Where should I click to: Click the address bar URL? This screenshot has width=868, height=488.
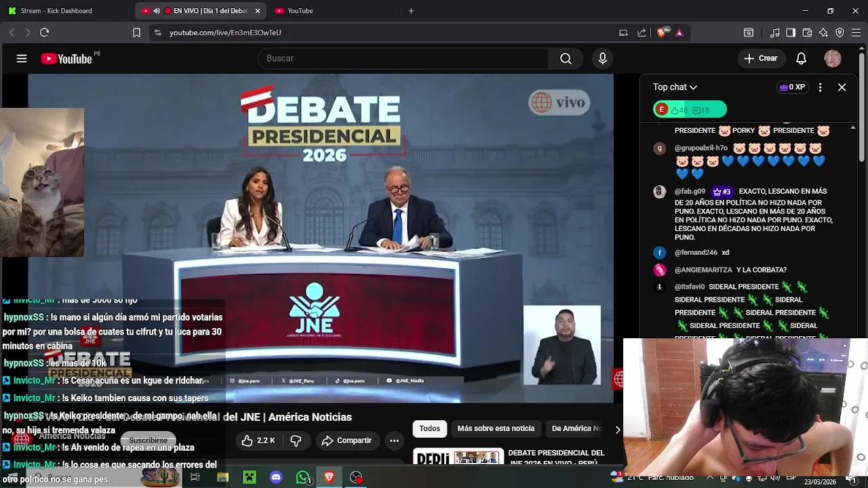click(225, 33)
